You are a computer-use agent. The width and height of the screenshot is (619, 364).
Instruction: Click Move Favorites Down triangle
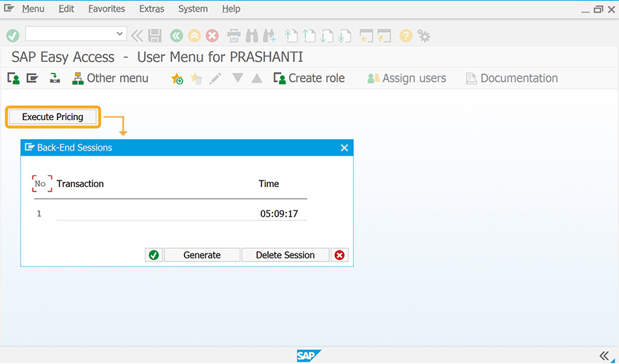237,78
